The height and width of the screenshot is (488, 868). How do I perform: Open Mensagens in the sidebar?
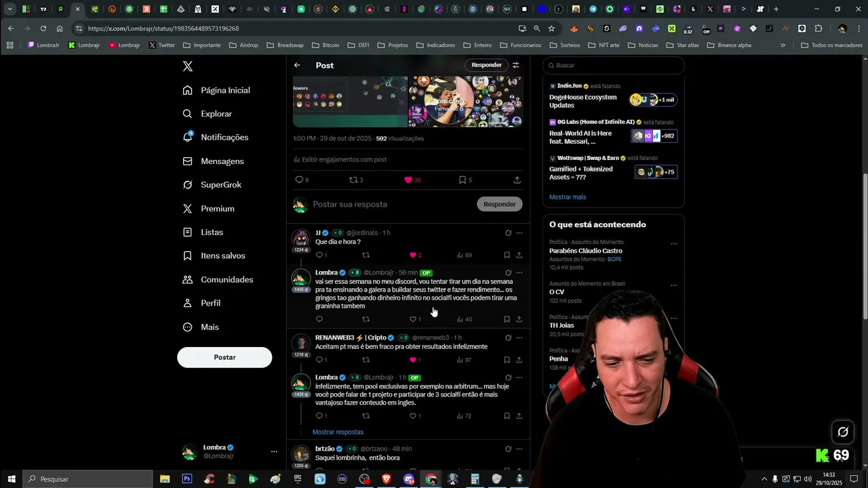pyautogui.click(x=214, y=161)
